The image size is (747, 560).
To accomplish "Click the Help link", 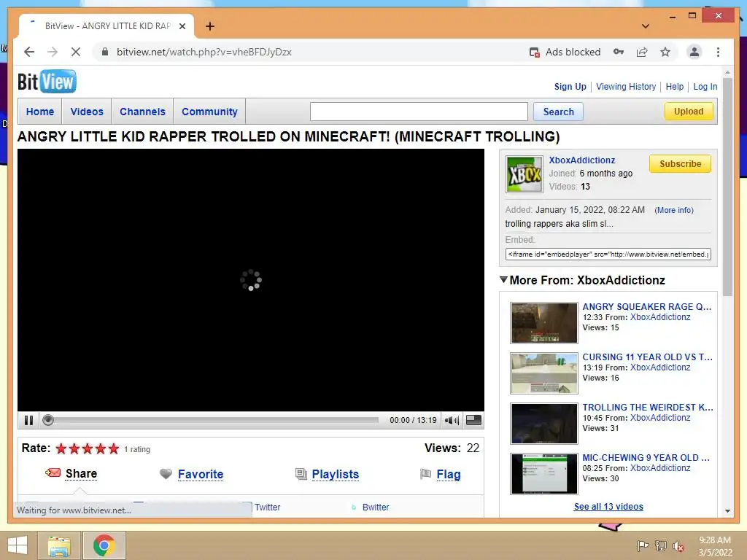I will [x=675, y=87].
